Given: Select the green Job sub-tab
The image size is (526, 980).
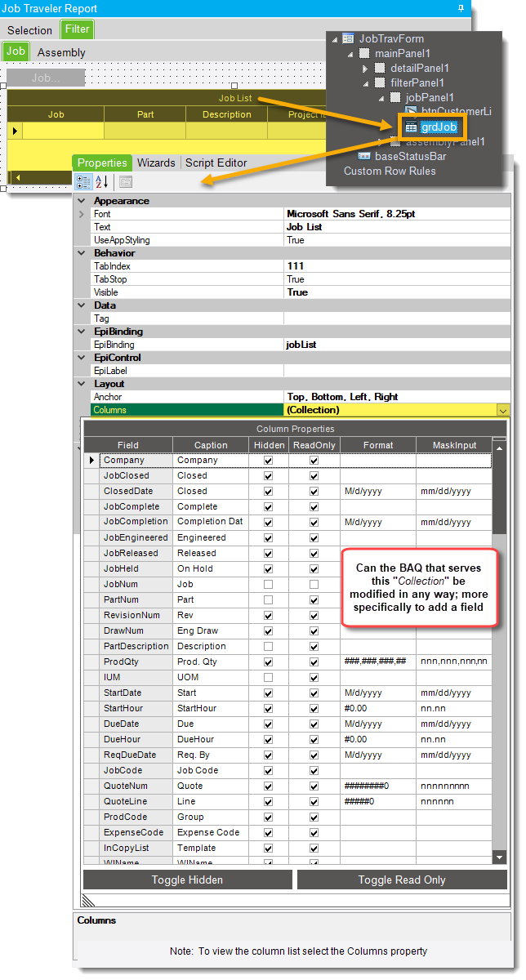Looking at the screenshot, I should click(16, 51).
